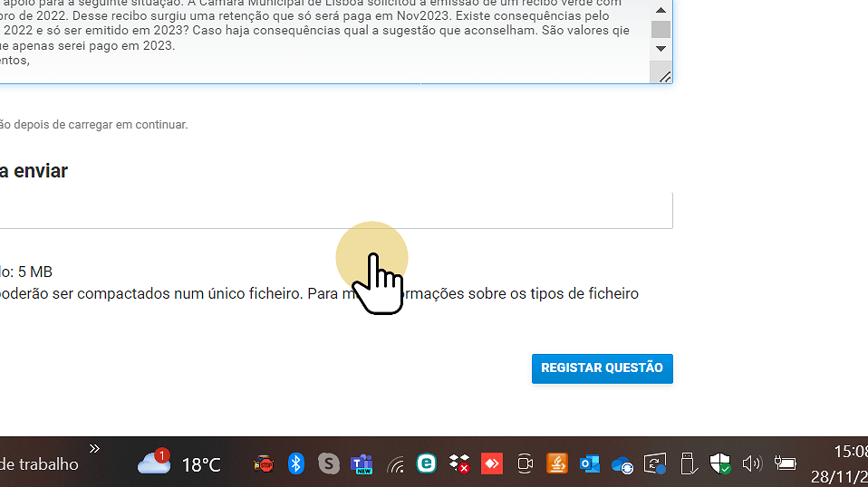Click the textarea scrollbar thumb
Image resolution: width=868 pixels, height=487 pixels.
[x=661, y=29]
